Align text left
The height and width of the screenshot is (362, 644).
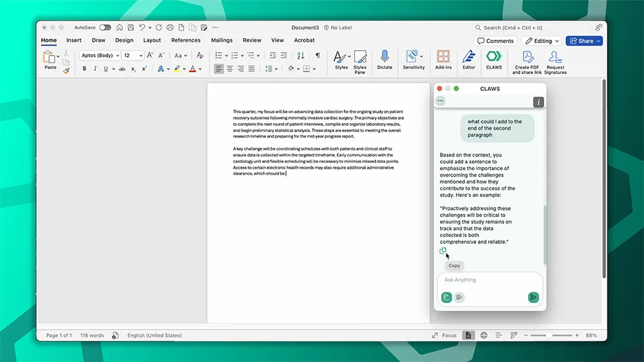coord(219,69)
